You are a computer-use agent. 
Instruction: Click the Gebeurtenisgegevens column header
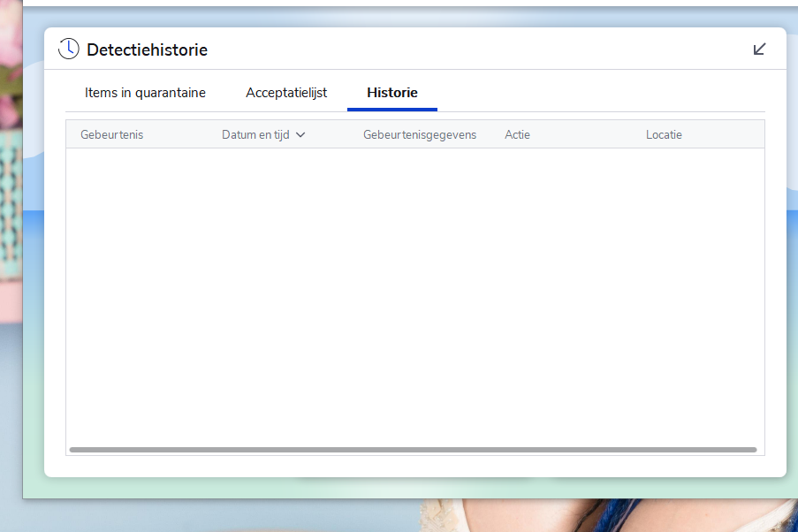[x=420, y=135]
